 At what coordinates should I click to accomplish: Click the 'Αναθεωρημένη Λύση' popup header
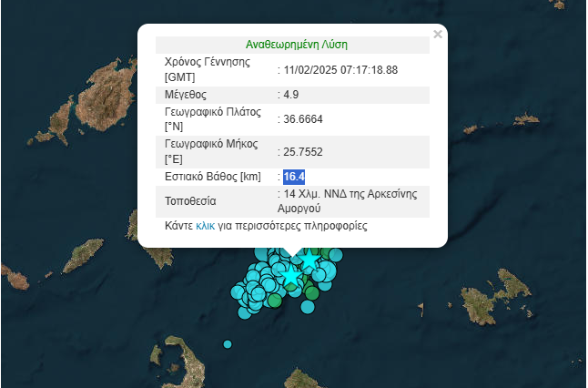297,44
